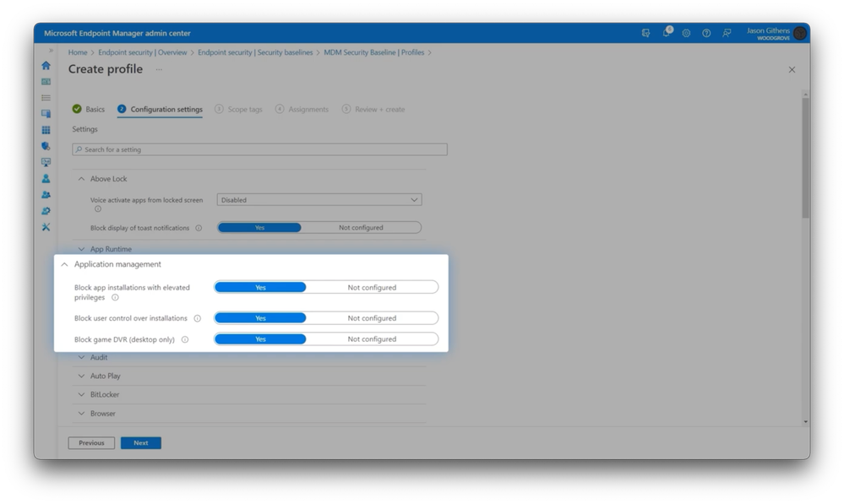844x504 pixels.
Task: Set toast notifications block to Yes
Action: [259, 228]
